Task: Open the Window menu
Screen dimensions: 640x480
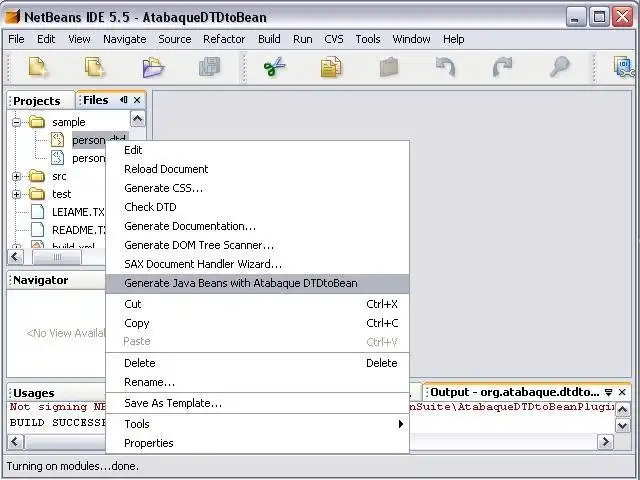Action: [x=411, y=39]
